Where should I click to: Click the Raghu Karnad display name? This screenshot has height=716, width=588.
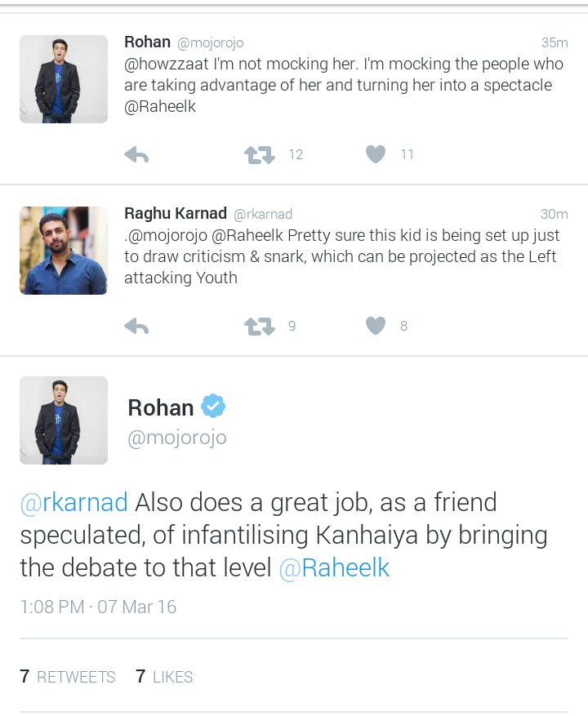click(176, 213)
